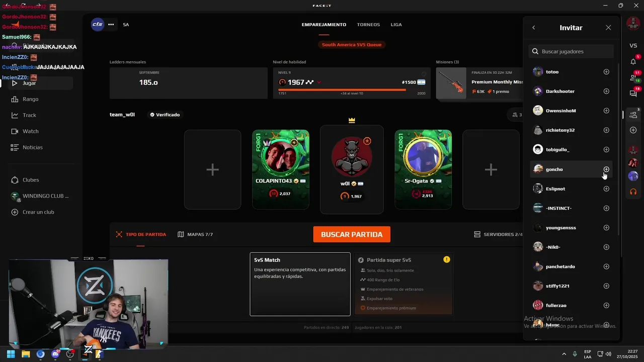This screenshot has width=644, height=362.
Task: Open the Premium Monthly Mission card
Action: (x=479, y=83)
